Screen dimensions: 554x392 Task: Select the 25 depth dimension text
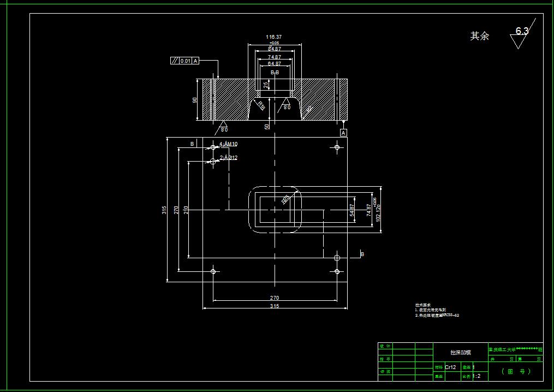click(x=265, y=85)
